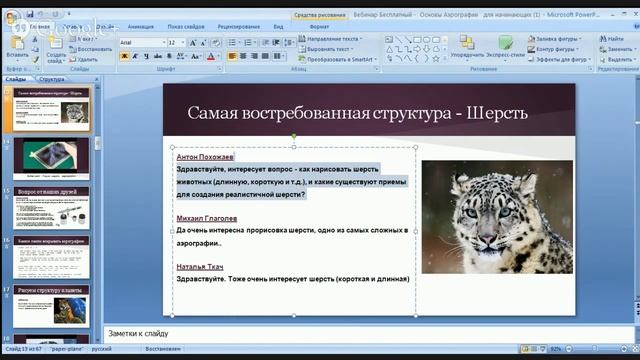This screenshot has width=640, height=360.
Task: Open the Формат ribbon tab
Action: (x=319, y=27)
